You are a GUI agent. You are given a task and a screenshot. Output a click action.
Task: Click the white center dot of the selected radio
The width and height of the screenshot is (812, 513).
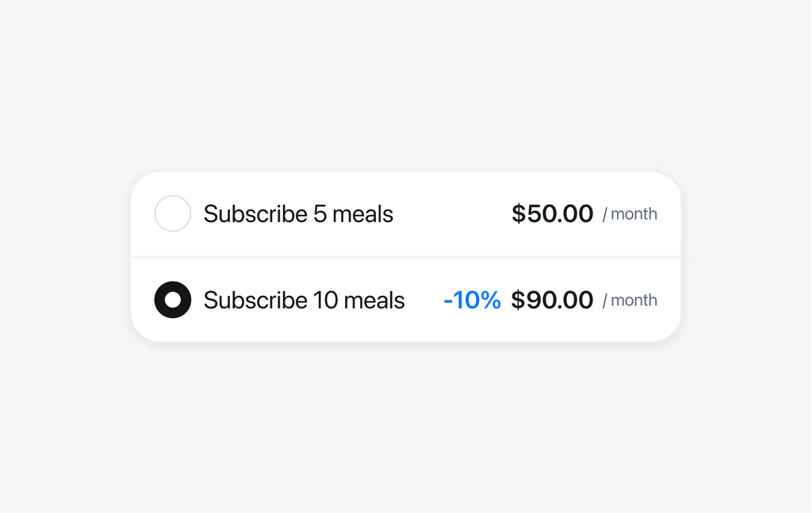(x=172, y=300)
